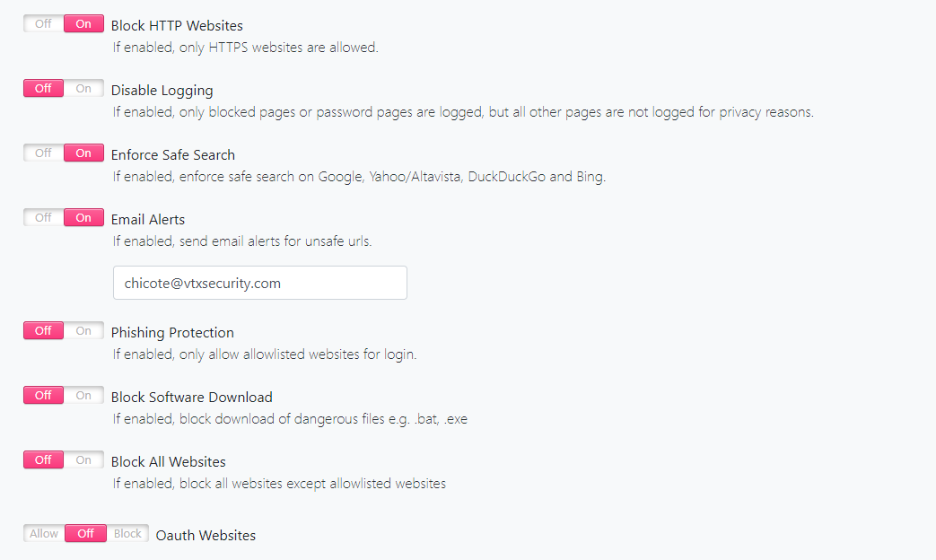Enable Block Software Download
This screenshot has height=560, width=936.
(83, 395)
